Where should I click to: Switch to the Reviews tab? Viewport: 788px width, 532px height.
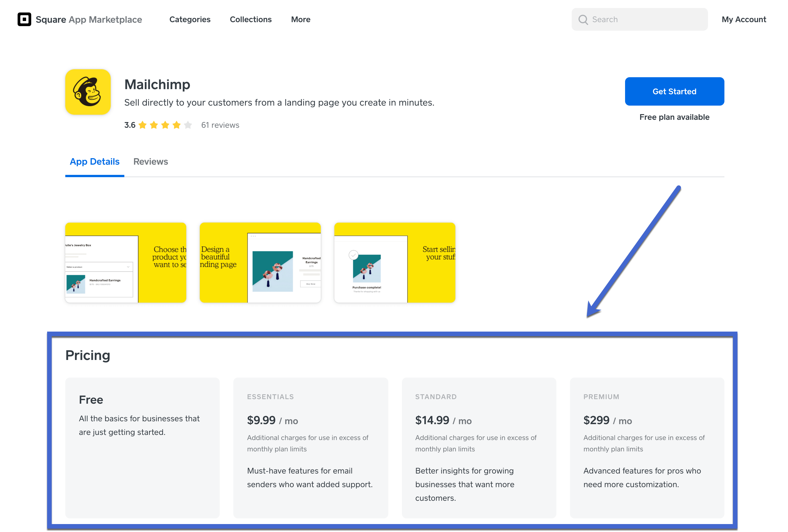point(150,162)
